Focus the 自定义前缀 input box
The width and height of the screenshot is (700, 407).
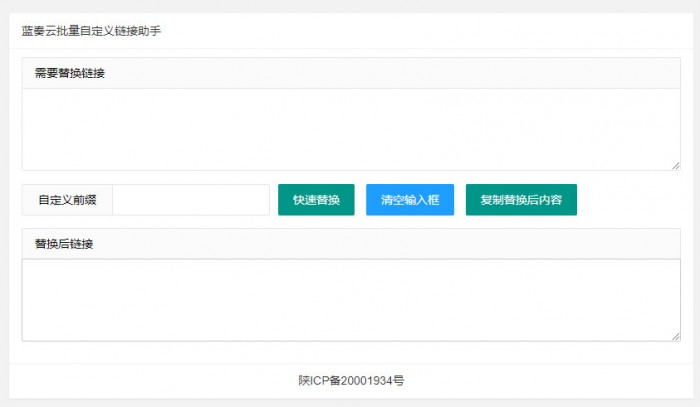tap(191, 200)
